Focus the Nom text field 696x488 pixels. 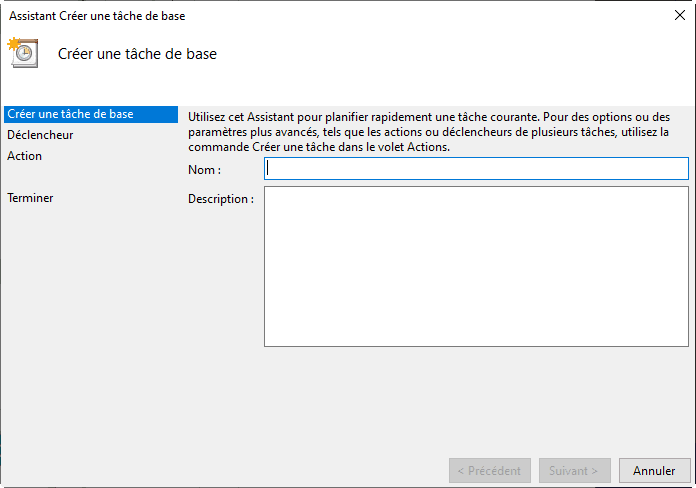(x=476, y=169)
